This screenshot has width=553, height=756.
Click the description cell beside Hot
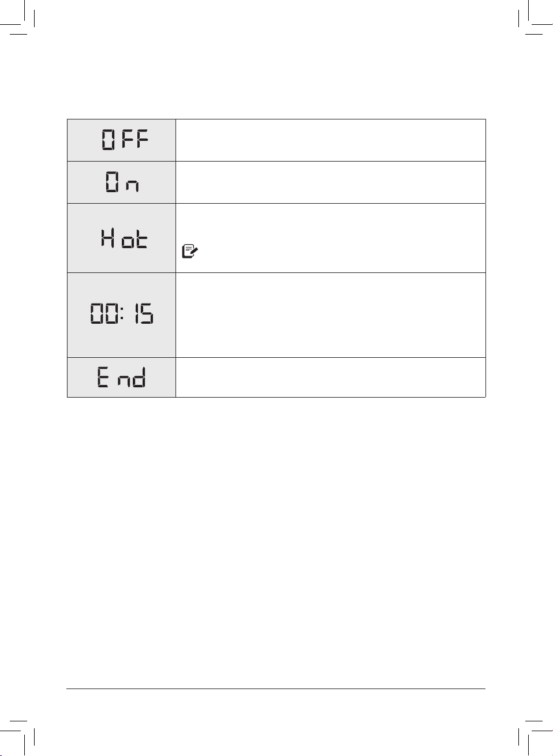click(330, 238)
